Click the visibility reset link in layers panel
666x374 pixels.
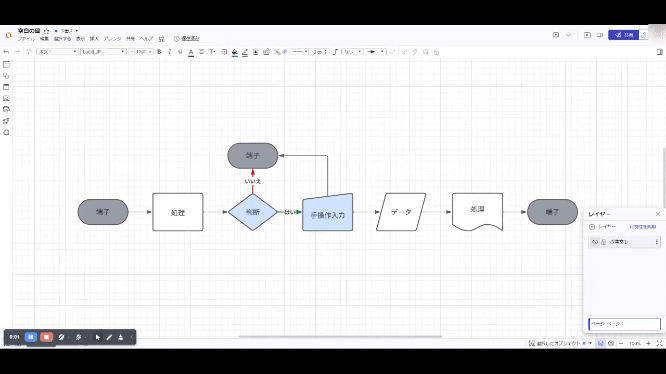(x=643, y=227)
